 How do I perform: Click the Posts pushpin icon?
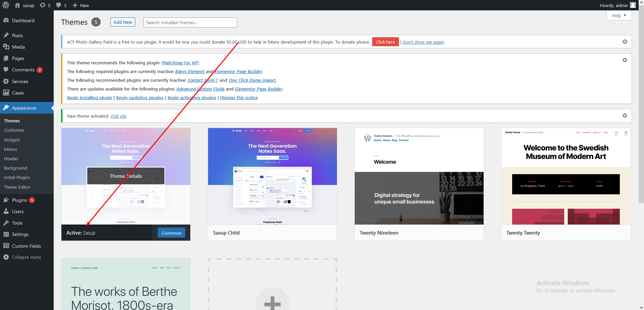pos(6,35)
